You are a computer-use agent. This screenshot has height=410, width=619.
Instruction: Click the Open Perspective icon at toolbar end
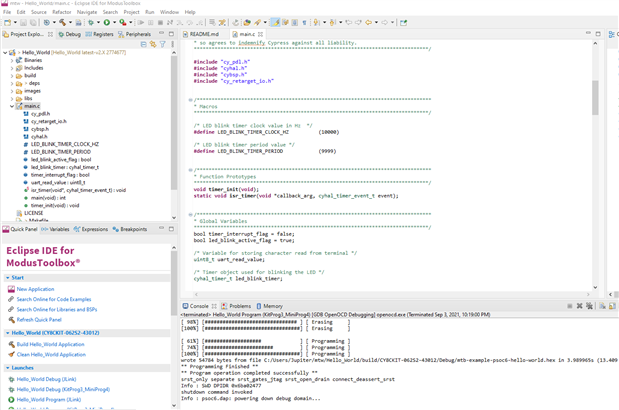403,22
